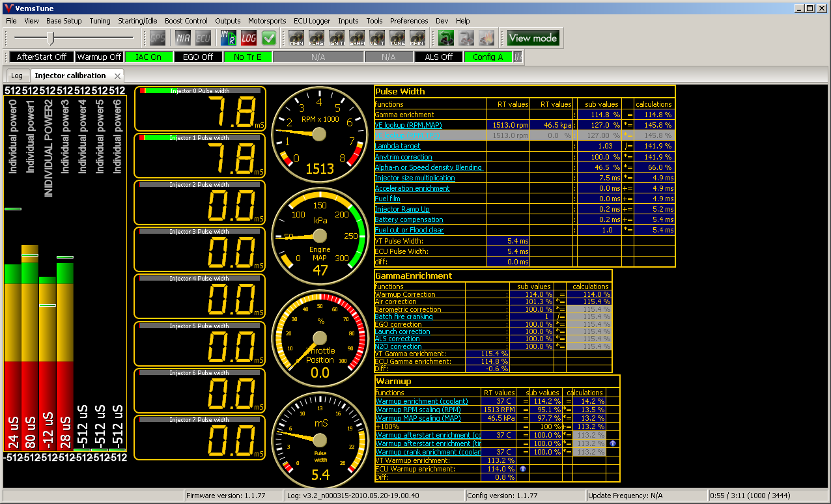Click the red LOG icon
The height and width of the screenshot is (504, 831).
[x=249, y=38]
